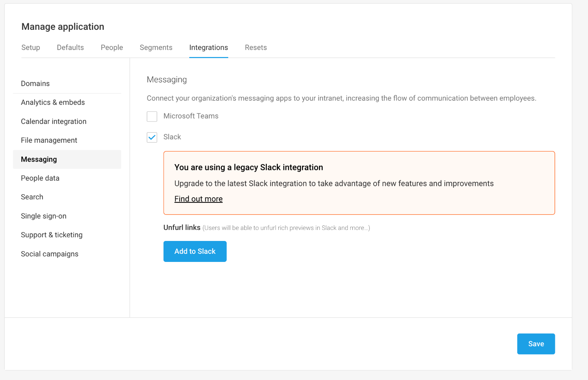This screenshot has height=380, width=588.
Task: Click the Upgrade to latest Slack text
Action: pyautogui.click(x=334, y=184)
